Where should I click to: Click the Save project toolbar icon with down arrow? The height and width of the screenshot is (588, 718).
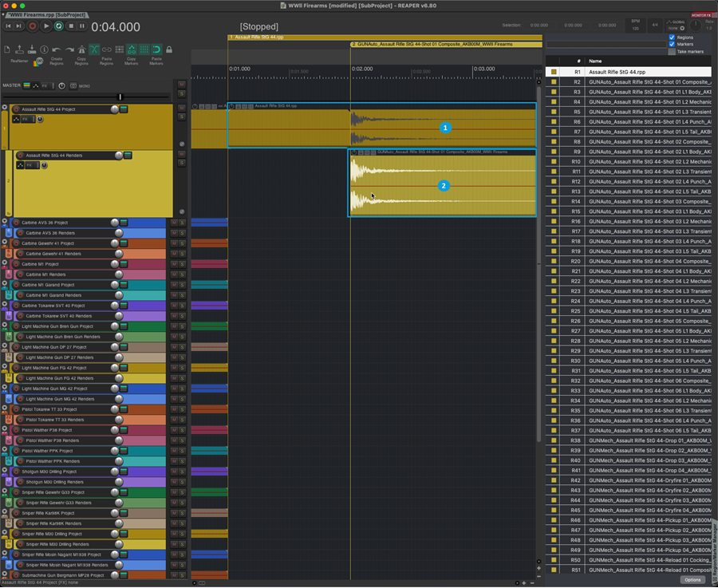coord(32,49)
